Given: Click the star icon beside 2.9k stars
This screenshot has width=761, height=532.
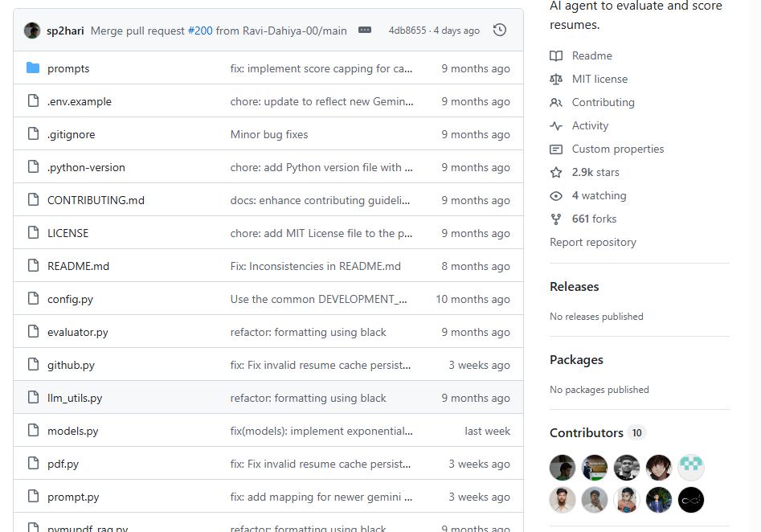Looking at the screenshot, I should click(x=556, y=172).
